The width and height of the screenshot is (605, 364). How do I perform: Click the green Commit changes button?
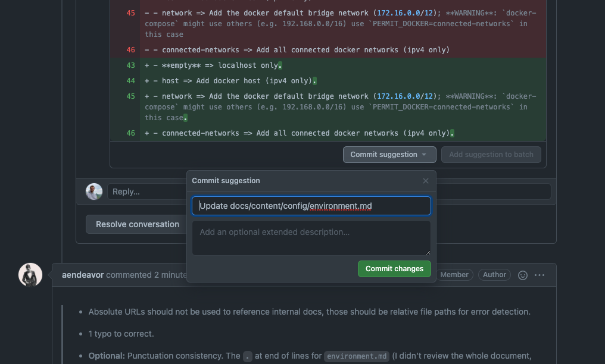(x=394, y=268)
